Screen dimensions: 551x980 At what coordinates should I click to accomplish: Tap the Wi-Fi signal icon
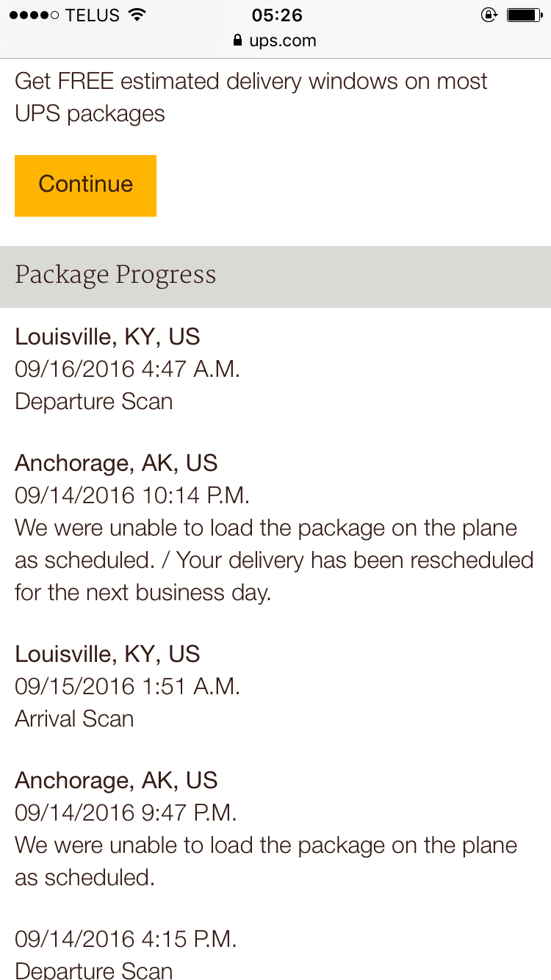click(x=136, y=15)
